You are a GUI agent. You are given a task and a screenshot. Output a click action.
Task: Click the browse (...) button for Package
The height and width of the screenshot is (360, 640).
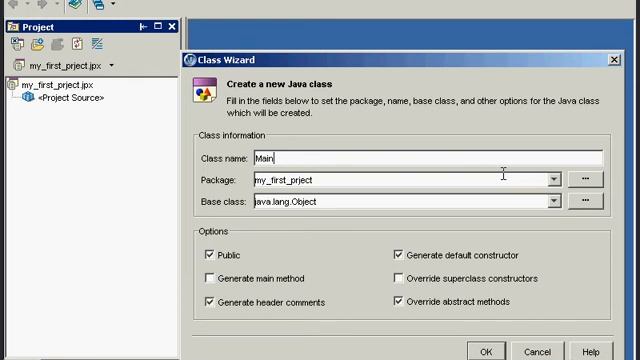point(585,179)
